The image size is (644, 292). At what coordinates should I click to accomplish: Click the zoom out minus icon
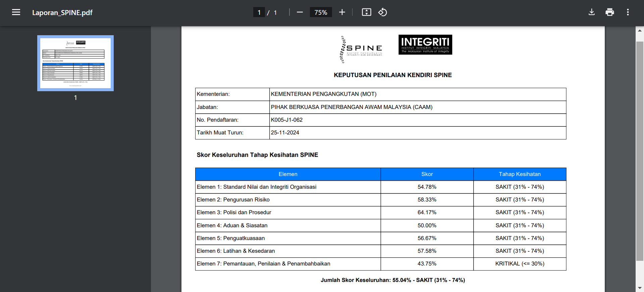[300, 12]
